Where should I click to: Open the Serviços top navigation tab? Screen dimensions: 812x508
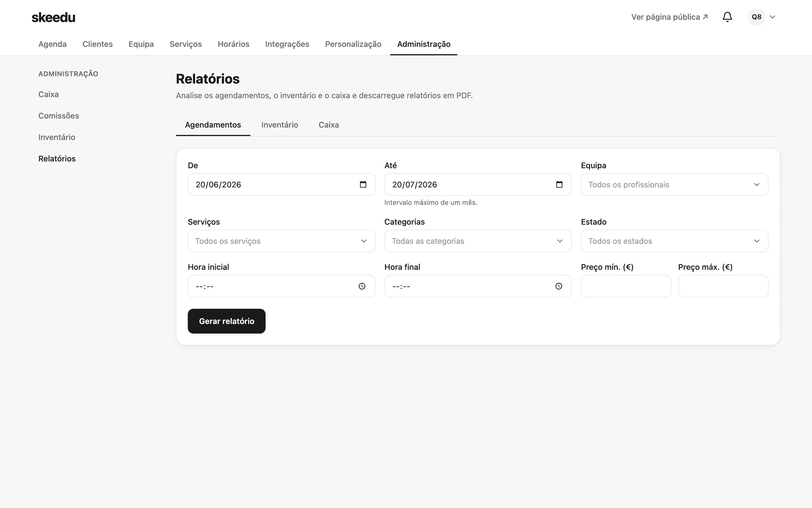[x=186, y=44]
